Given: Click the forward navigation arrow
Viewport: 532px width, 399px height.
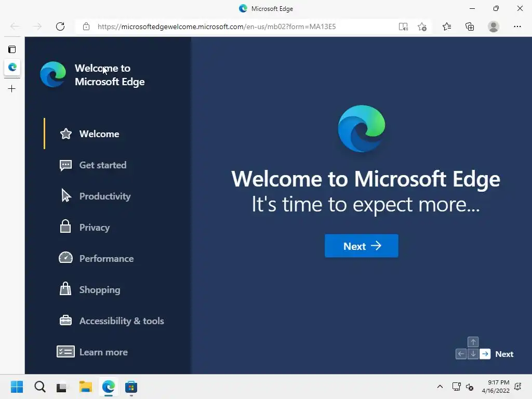Looking at the screenshot, I should 37,26.
